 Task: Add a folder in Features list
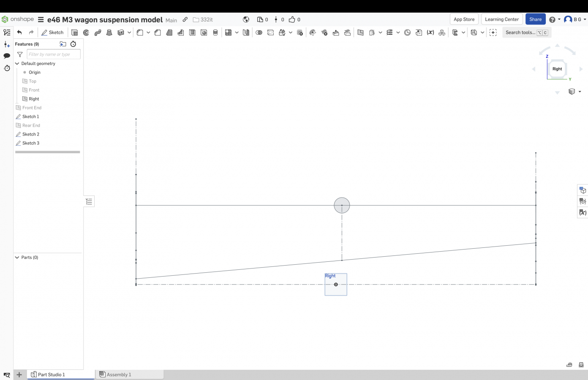click(63, 44)
